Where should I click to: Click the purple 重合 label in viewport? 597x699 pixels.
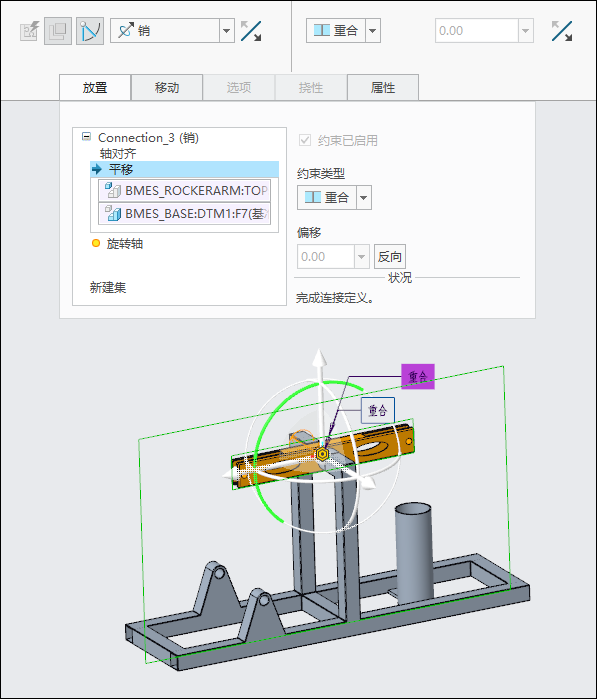418,376
